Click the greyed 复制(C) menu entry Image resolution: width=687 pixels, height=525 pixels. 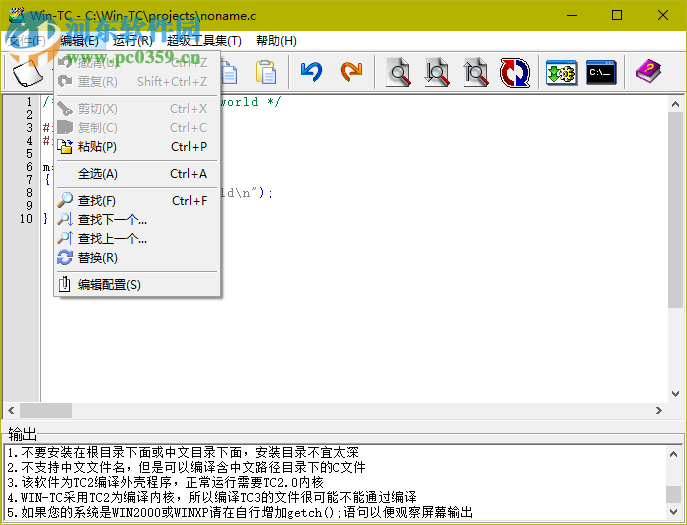137,128
